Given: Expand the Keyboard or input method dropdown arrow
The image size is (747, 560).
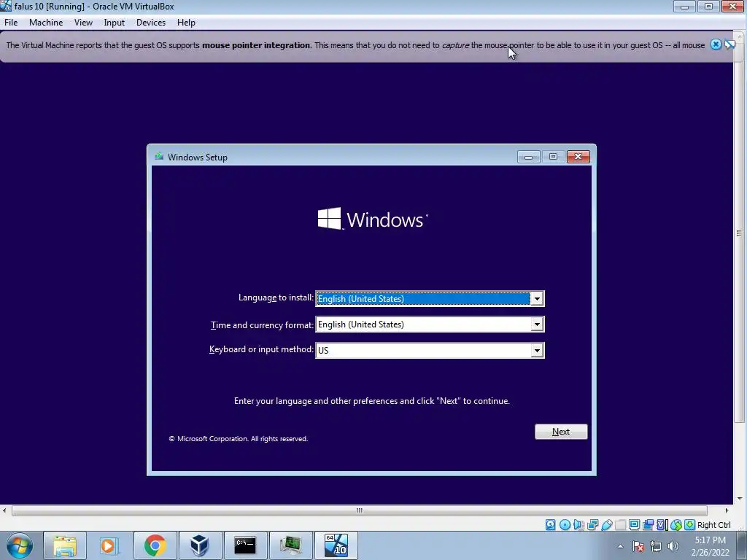Looking at the screenshot, I should pyautogui.click(x=537, y=351).
